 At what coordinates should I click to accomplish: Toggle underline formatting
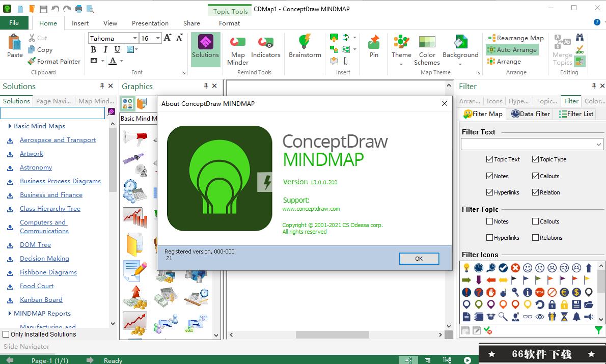[117, 49]
